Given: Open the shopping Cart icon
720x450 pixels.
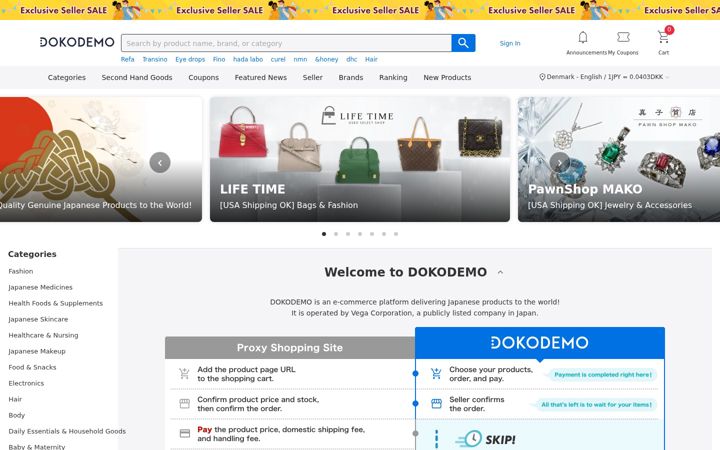Looking at the screenshot, I should click(x=663, y=37).
